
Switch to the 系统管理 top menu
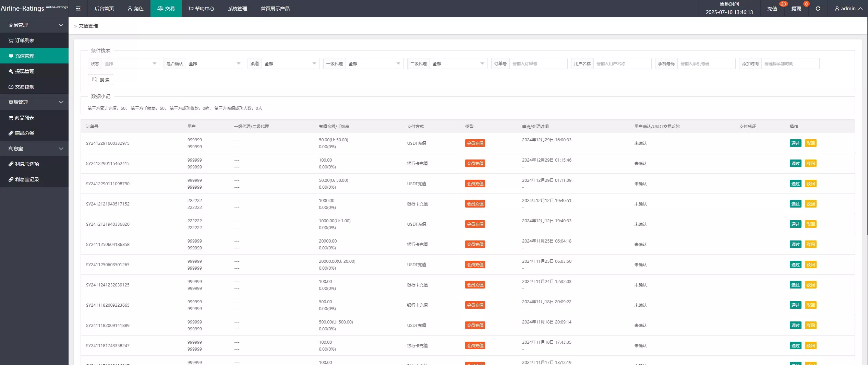pyautogui.click(x=237, y=9)
